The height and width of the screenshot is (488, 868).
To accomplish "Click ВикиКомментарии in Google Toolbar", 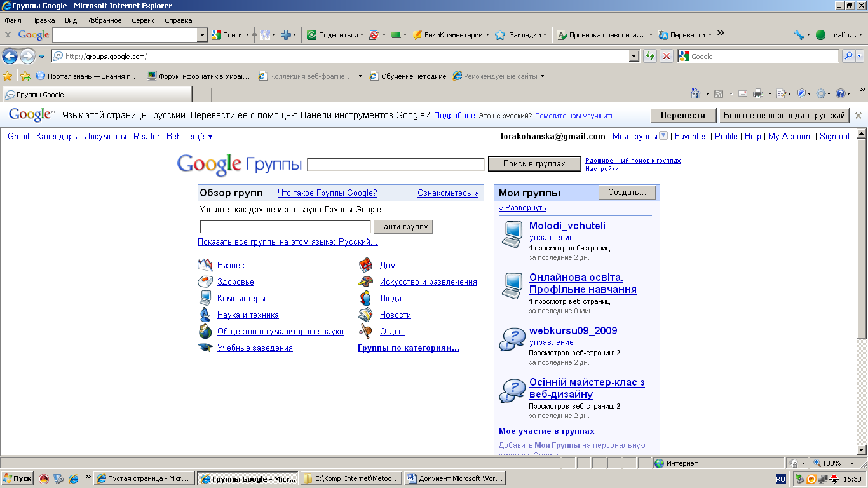I will point(451,35).
